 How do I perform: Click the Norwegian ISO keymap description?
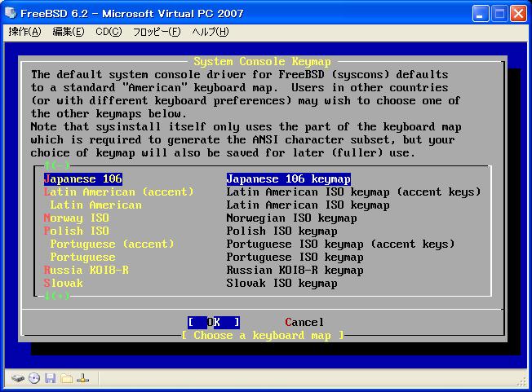tap(291, 218)
